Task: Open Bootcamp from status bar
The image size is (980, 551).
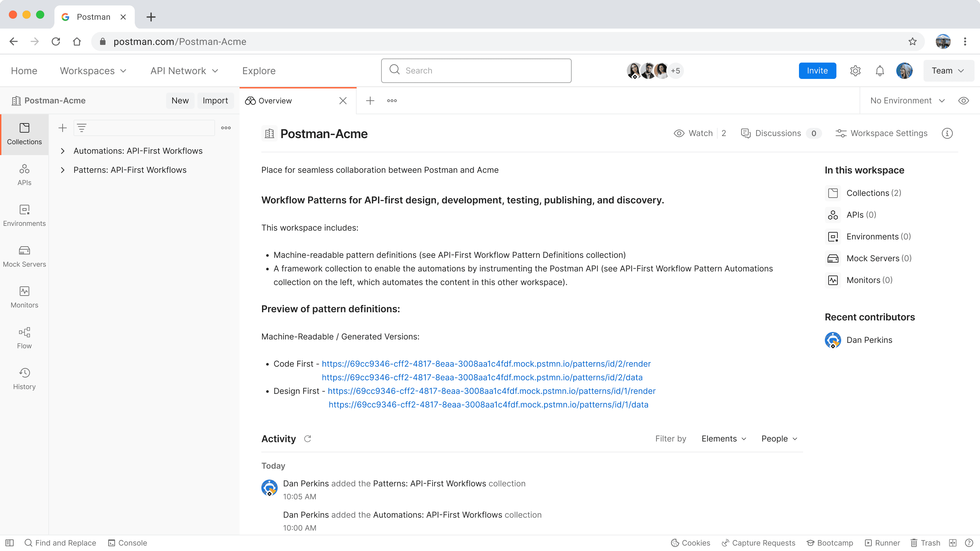Action: coord(830,543)
